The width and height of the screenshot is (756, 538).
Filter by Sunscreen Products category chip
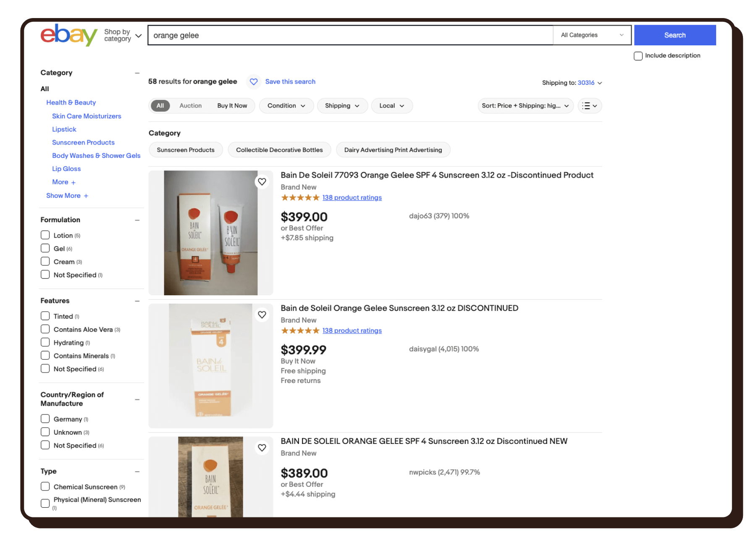186,150
